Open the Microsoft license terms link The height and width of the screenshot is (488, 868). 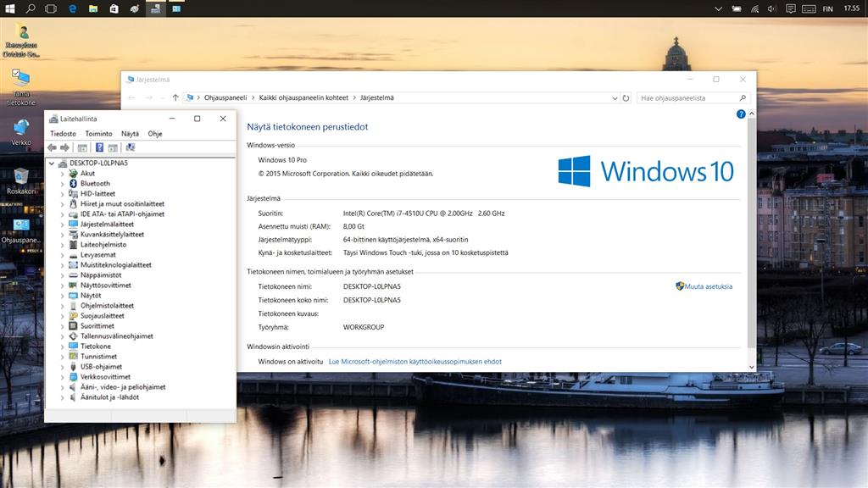415,362
